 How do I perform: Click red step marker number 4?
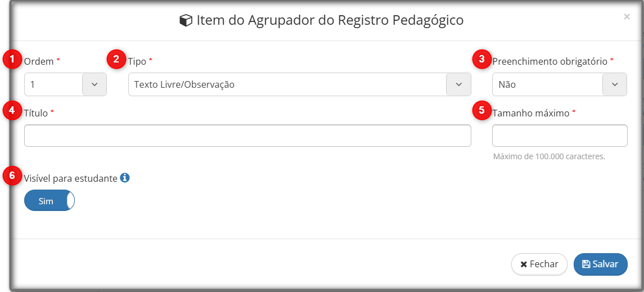pos(11,110)
